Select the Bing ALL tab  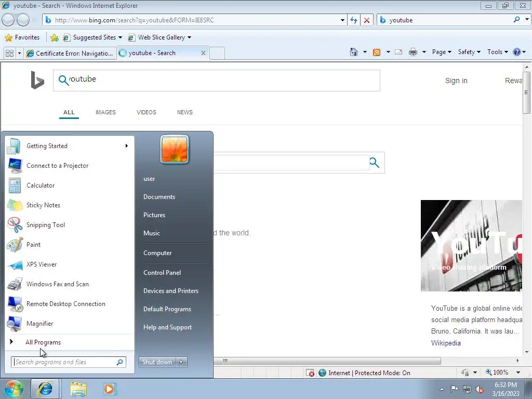[x=69, y=112]
